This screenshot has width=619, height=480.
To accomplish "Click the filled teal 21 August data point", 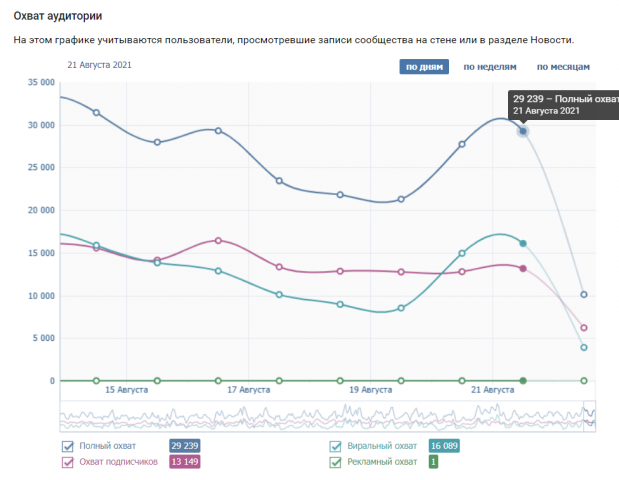I will tap(523, 244).
